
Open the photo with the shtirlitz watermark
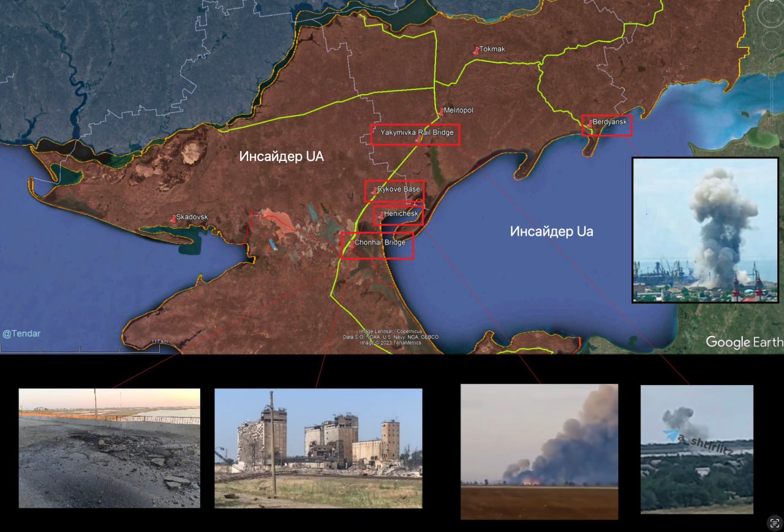(696, 449)
